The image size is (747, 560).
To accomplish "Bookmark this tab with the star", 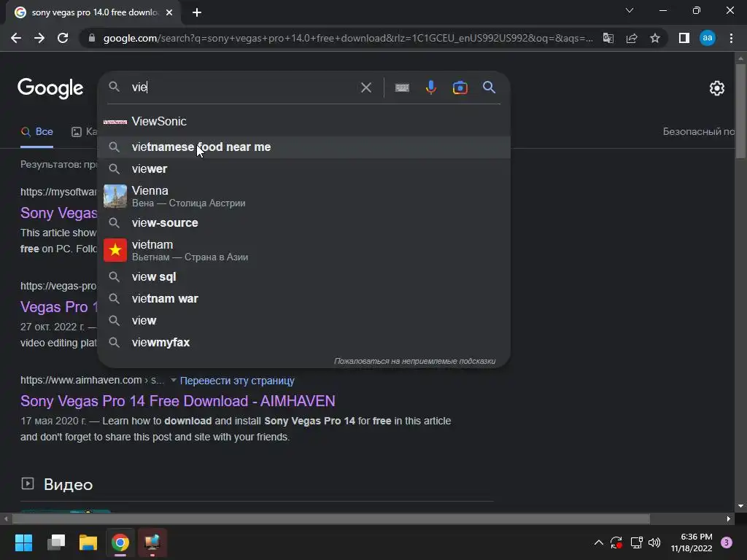I will pos(655,38).
